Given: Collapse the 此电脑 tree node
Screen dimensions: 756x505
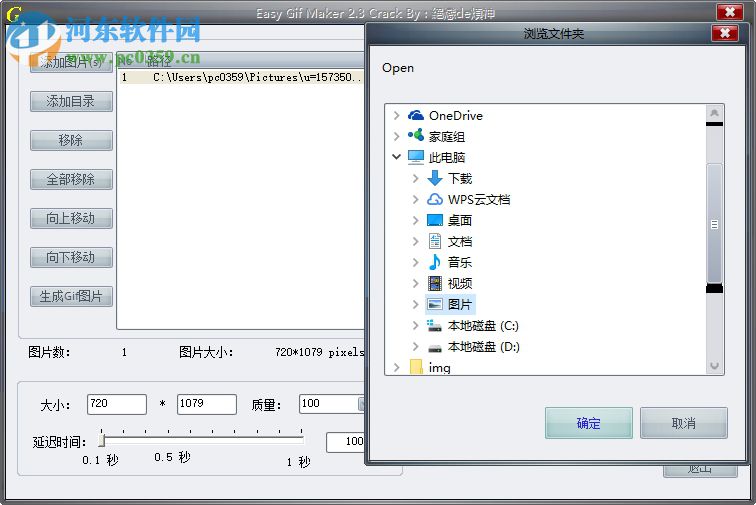Looking at the screenshot, I should [x=396, y=157].
